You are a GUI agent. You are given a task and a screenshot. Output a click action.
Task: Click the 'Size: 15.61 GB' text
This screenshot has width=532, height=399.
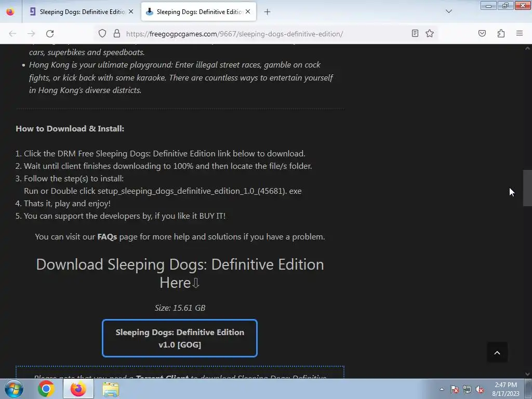point(180,308)
